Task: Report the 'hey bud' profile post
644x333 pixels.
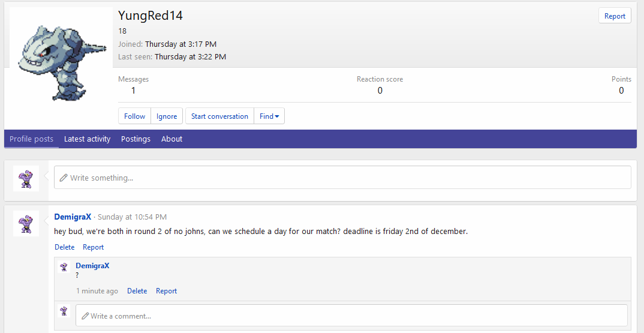Action: (93, 247)
